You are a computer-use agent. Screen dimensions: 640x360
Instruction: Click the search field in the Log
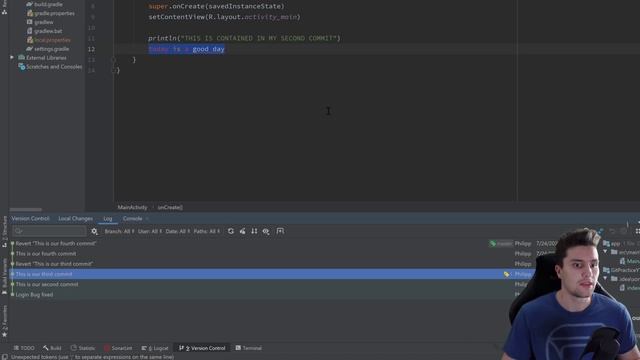49,231
